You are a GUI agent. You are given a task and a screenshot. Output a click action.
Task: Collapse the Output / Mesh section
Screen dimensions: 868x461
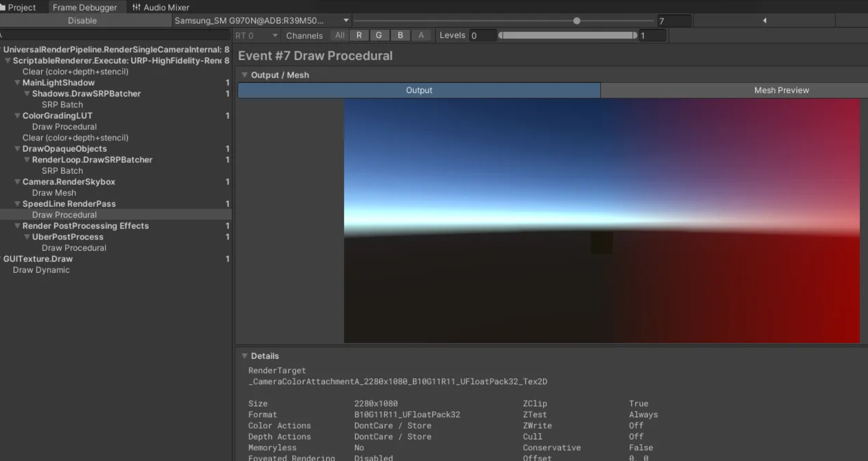click(x=245, y=75)
